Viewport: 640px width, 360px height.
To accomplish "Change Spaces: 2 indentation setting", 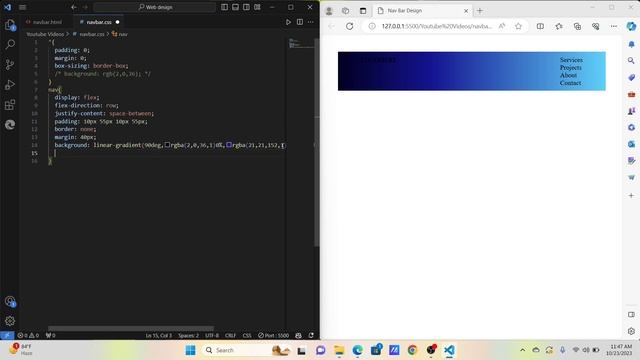I will [188, 336].
